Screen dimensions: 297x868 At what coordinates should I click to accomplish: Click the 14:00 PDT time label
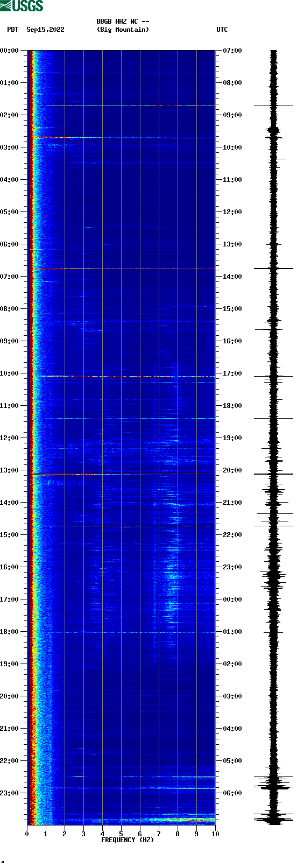click(10, 503)
